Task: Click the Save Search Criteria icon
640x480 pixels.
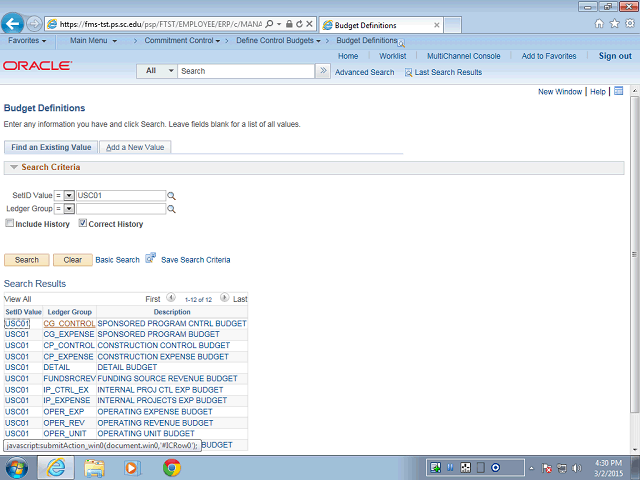Action: [151, 258]
